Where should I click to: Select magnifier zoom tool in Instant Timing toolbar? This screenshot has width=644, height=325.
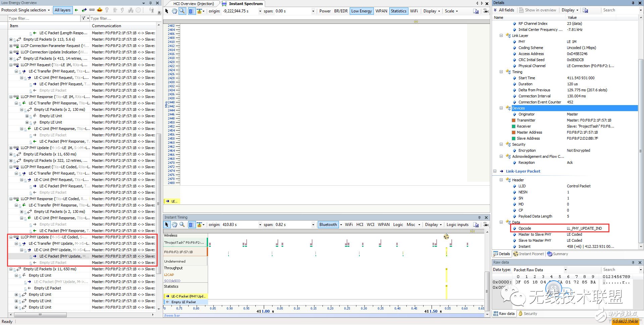[x=182, y=225]
